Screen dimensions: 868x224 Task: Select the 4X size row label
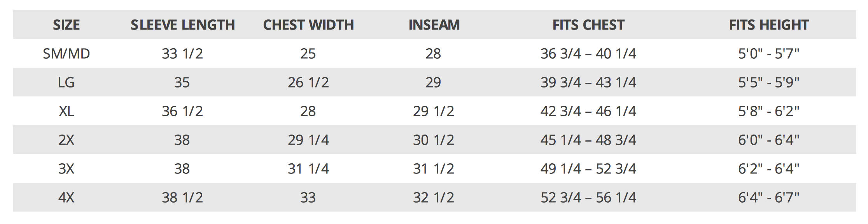66,198
